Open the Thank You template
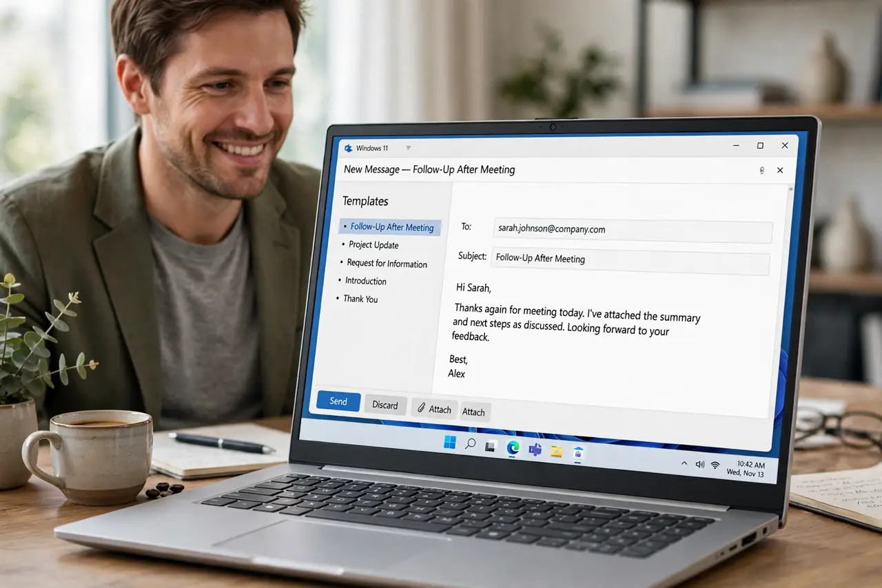The width and height of the screenshot is (882, 588). tap(360, 299)
